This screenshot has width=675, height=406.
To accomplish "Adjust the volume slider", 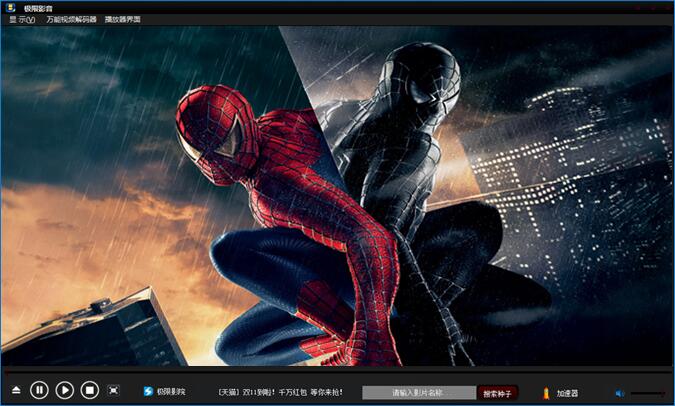I will [648, 393].
